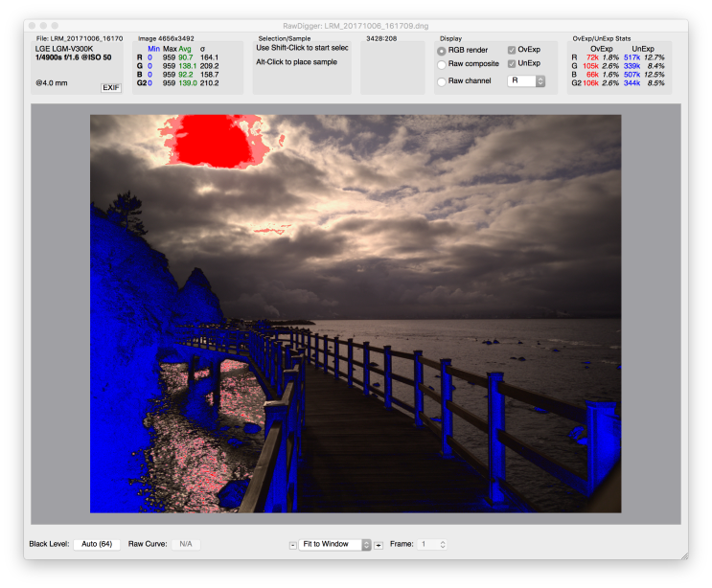This screenshot has height=588, width=712.
Task: Click the exposure text 1/4900s f/1.6 @ISO 50
Action: point(73,57)
